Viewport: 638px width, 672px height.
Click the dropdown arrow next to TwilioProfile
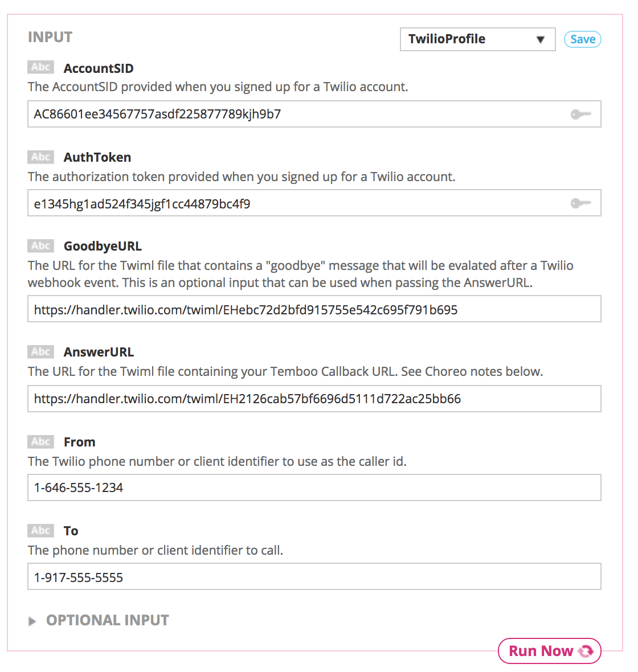(x=541, y=40)
